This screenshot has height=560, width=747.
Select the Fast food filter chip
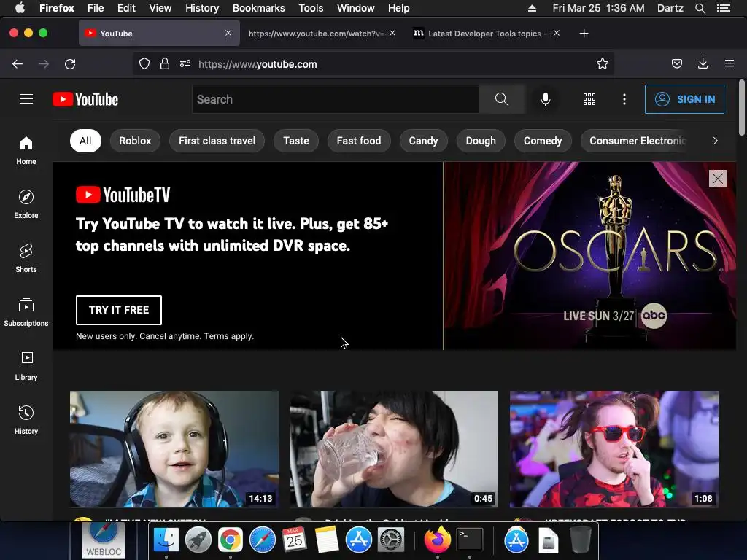tap(359, 141)
